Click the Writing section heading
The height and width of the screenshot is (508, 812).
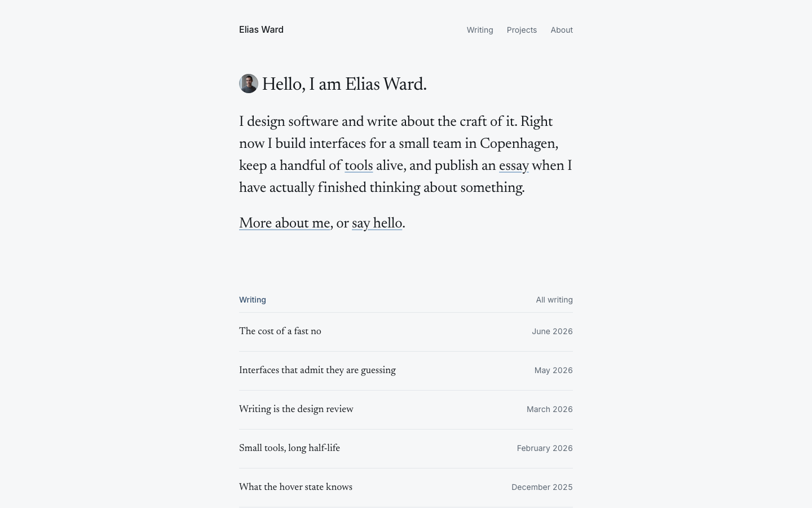point(253,300)
